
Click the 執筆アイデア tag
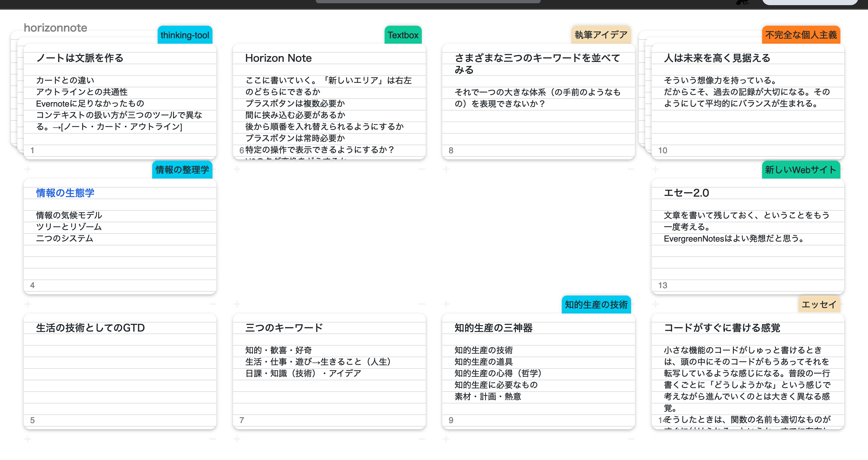(601, 35)
